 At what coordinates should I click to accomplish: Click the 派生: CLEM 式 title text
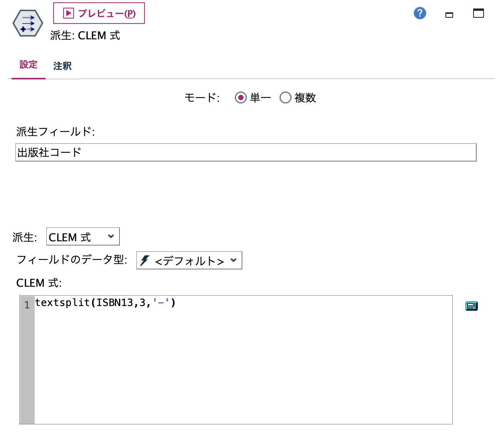coord(85,35)
